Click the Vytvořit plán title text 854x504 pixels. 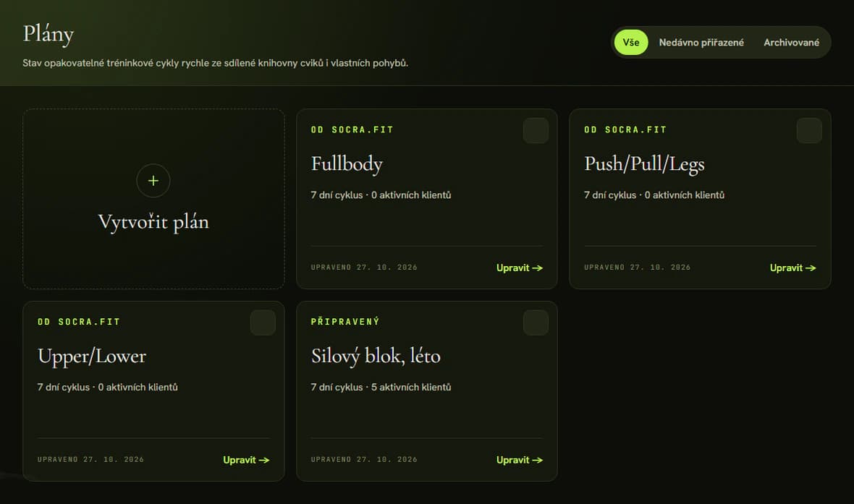pyautogui.click(x=153, y=222)
